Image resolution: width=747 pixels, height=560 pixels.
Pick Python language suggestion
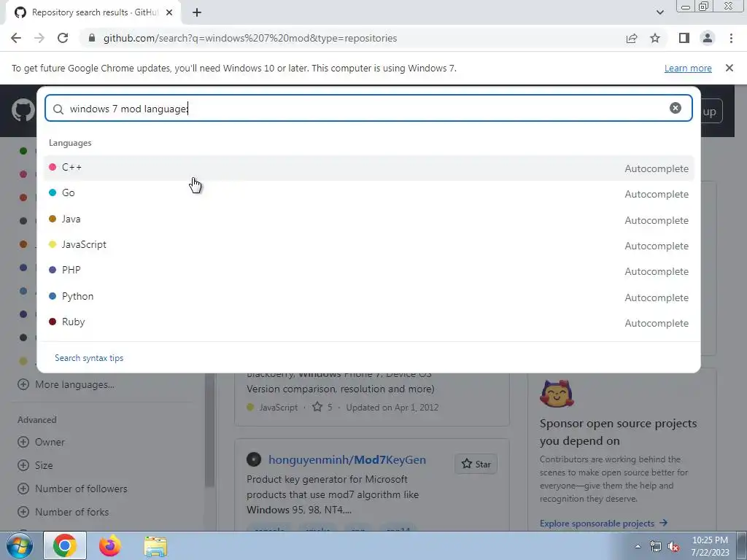pos(368,297)
